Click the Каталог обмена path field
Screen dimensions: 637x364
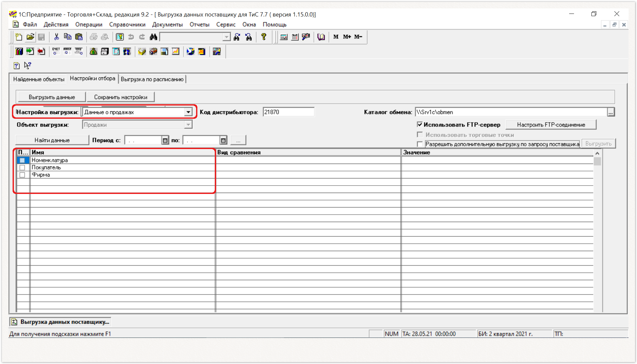[511, 112]
